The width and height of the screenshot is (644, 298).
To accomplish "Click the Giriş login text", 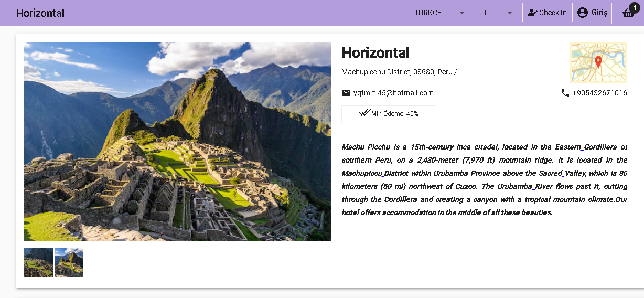I will pos(599,13).
